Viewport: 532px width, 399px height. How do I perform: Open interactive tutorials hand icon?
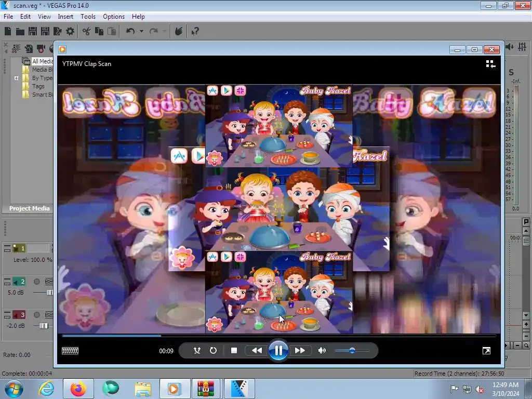pos(179,31)
